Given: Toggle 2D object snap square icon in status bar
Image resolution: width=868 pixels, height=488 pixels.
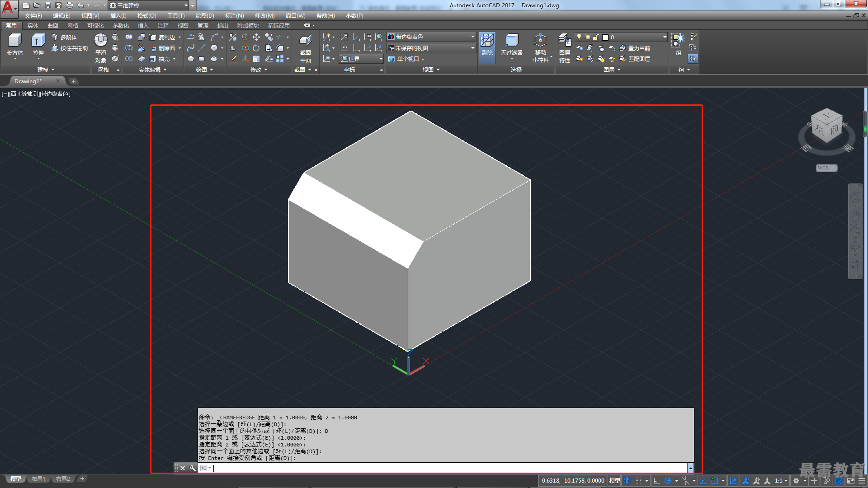Looking at the screenshot, I should pos(715,481).
